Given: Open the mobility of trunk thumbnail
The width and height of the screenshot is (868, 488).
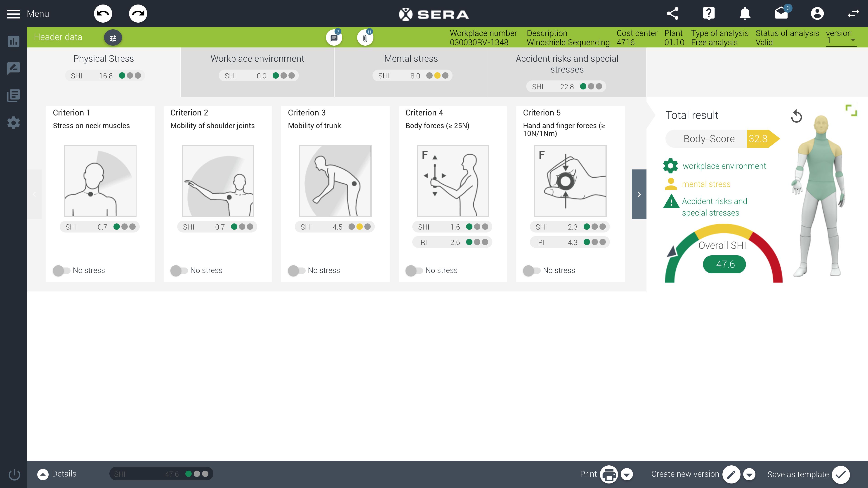Looking at the screenshot, I should coord(335,181).
